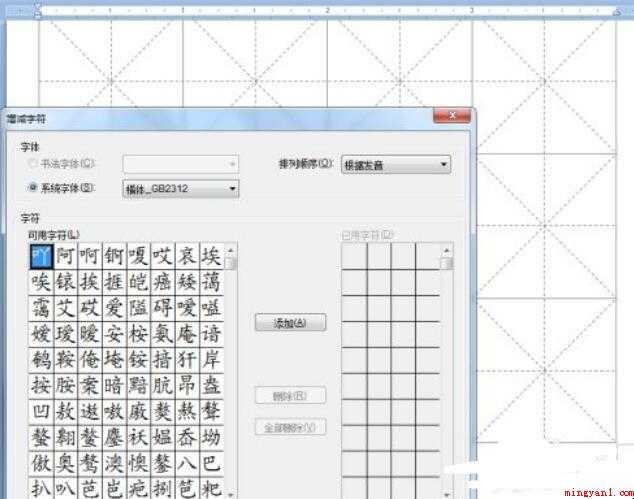Pick the character 哎 from the grid

(163, 256)
